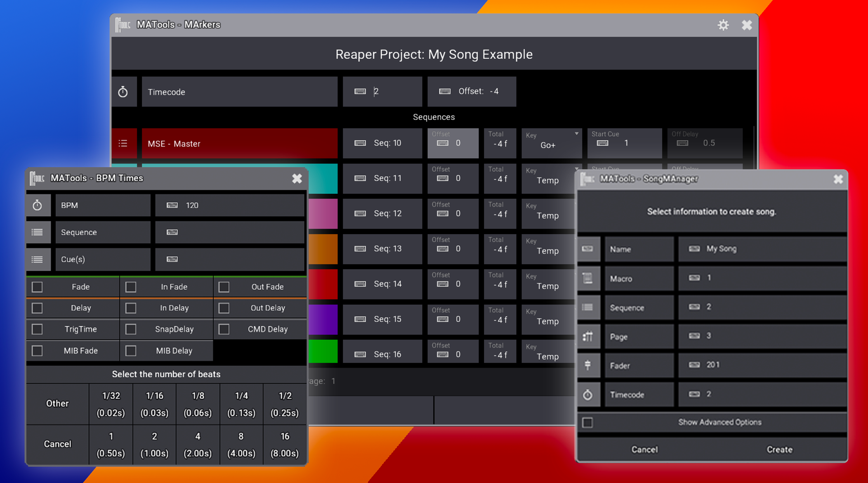Image resolution: width=868 pixels, height=483 pixels.
Task: Click keyboard icon in BPM 120 field
Action: pos(172,205)
